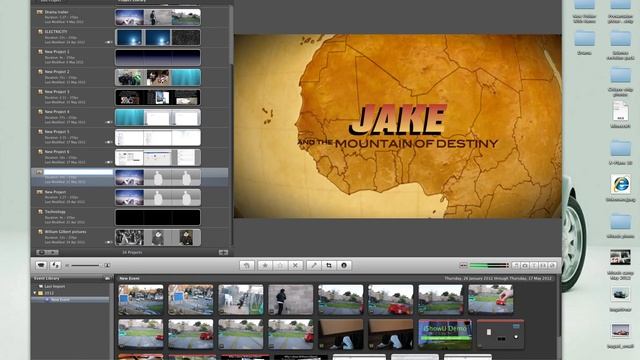Click the trailer icon beside Drama trailer
Screen dimensions: 640x360
40,12
